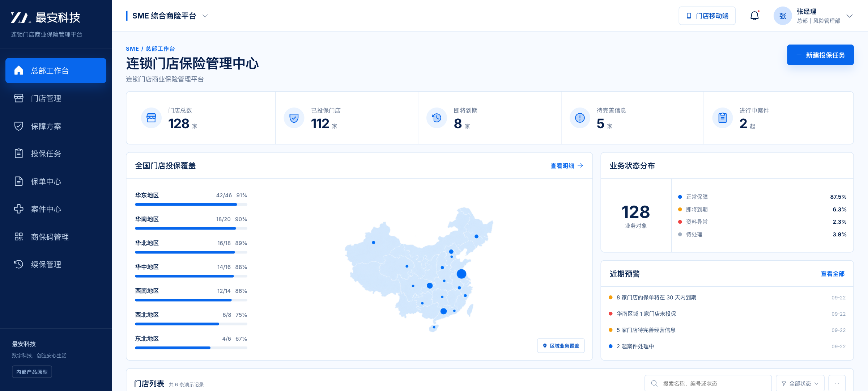Click the 商保码管理 menu item
Viewport: 868px width, 391px height.
[56, 237]
